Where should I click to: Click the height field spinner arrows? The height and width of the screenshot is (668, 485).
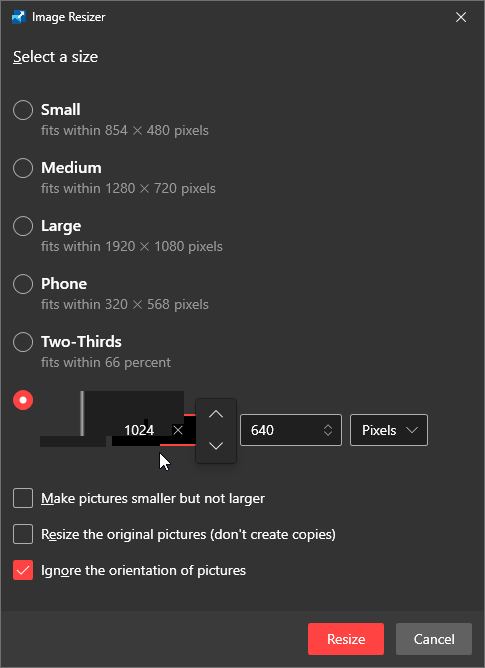pos(328,430)
